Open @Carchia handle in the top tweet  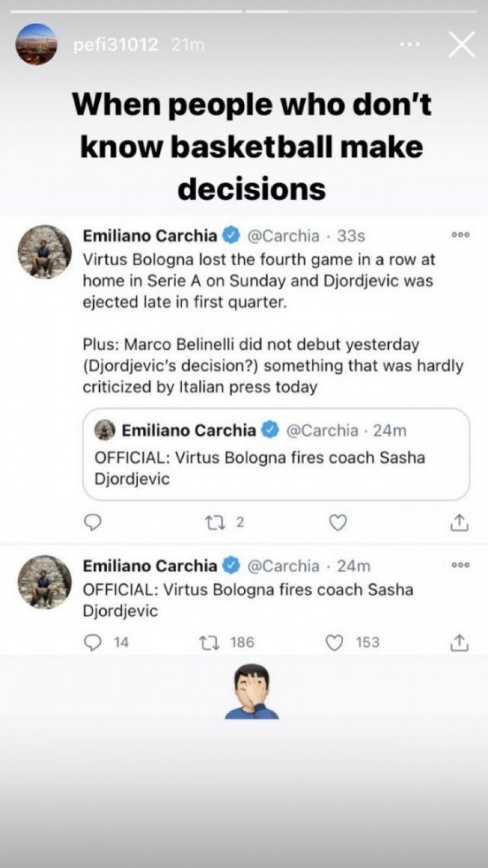click(283, 235)
